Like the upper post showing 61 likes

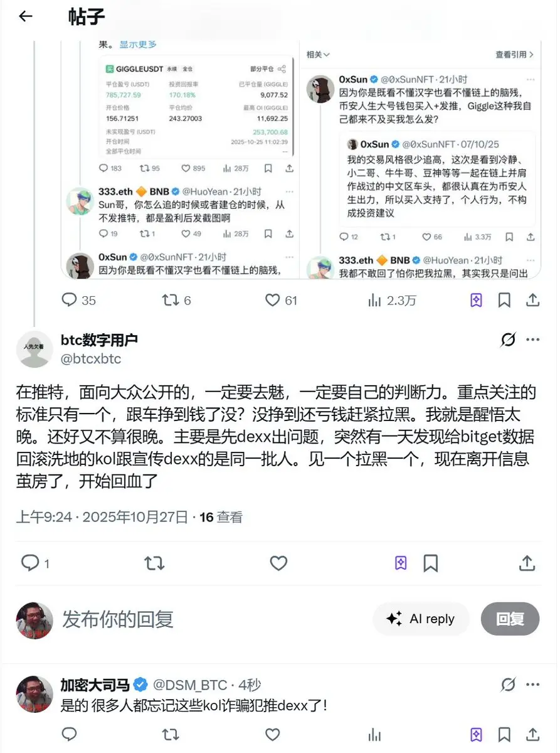[x=281, y=300]
